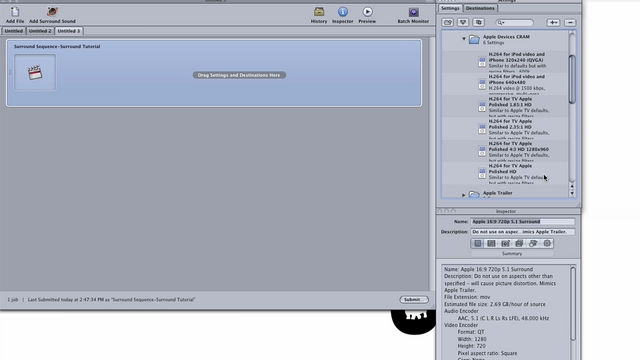Open the Geometry pane button in Inspector
The height and width of the screenshot is (360, 640).
(533, 243)
